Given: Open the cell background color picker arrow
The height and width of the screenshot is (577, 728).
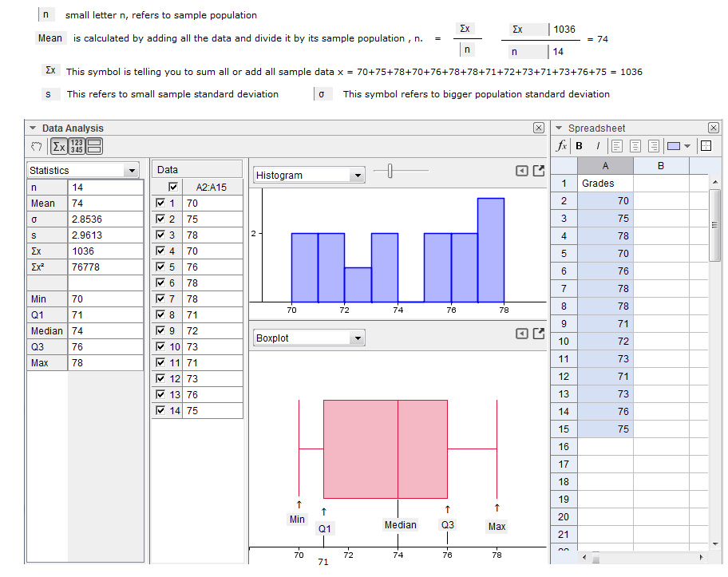Looking at the screenshot, I should click(687, 146).
